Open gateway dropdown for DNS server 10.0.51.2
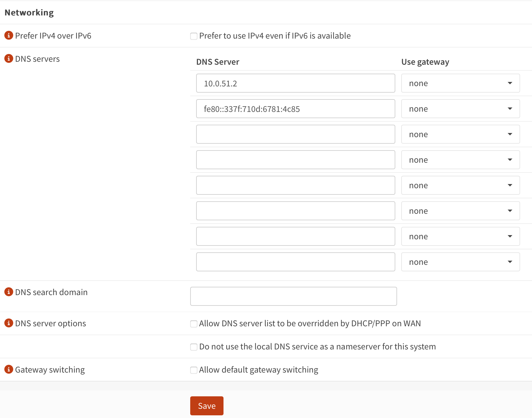This screenshot has height=418, width=532. coord(460,83)
